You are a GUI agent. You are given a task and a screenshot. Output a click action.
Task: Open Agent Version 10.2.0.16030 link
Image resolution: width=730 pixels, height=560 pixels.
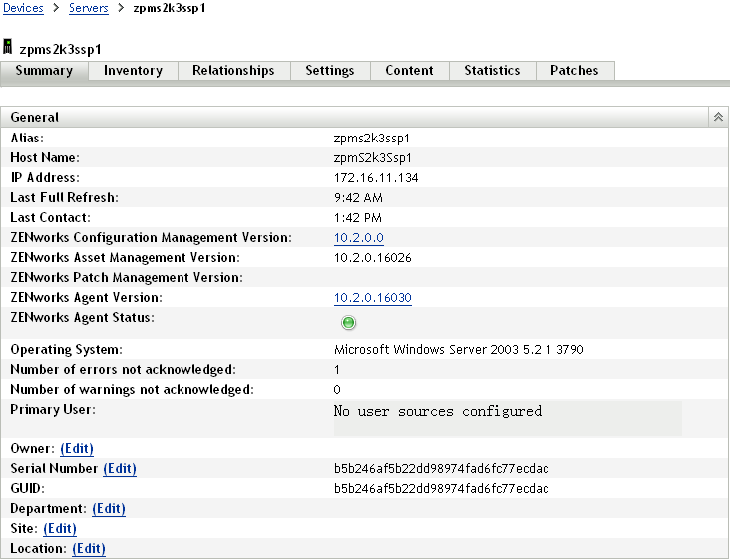(x=372, y=298)
